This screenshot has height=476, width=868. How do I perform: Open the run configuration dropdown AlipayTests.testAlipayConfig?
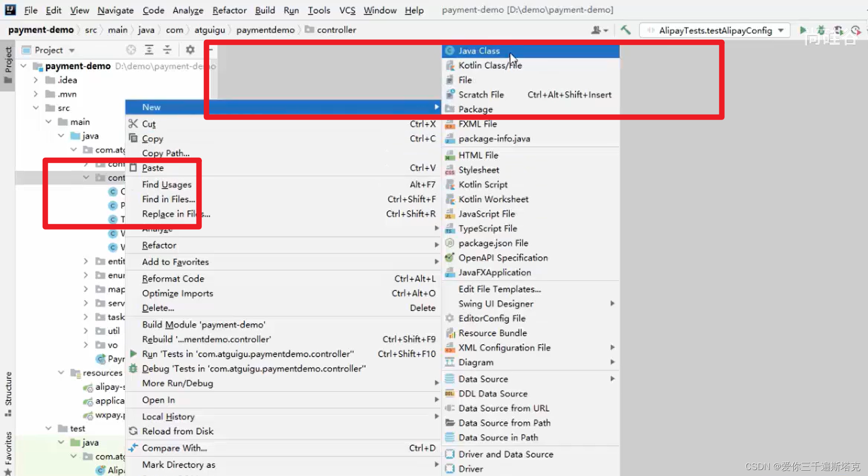715,30
